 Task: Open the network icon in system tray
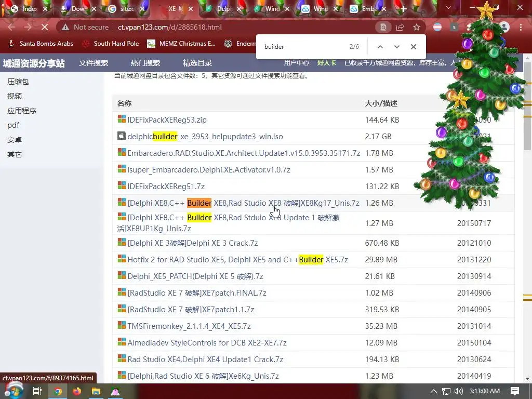[446, 391]
